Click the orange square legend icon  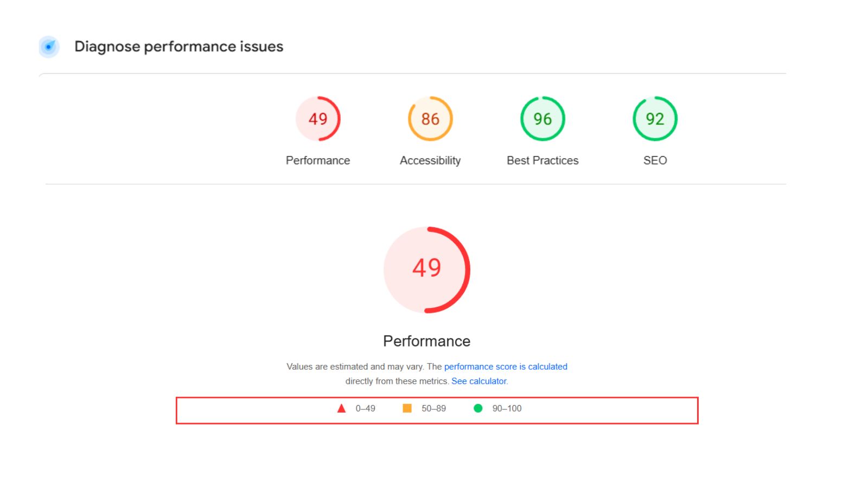407,408
